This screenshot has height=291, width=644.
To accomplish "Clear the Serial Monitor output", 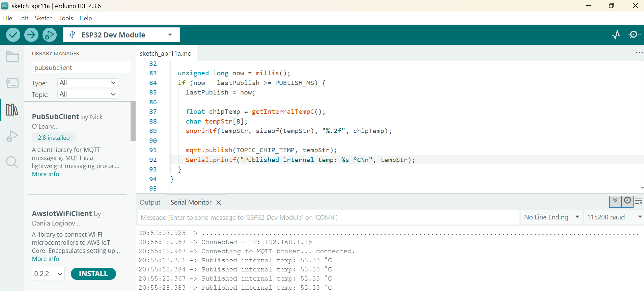I will click(x=639, y=202).
